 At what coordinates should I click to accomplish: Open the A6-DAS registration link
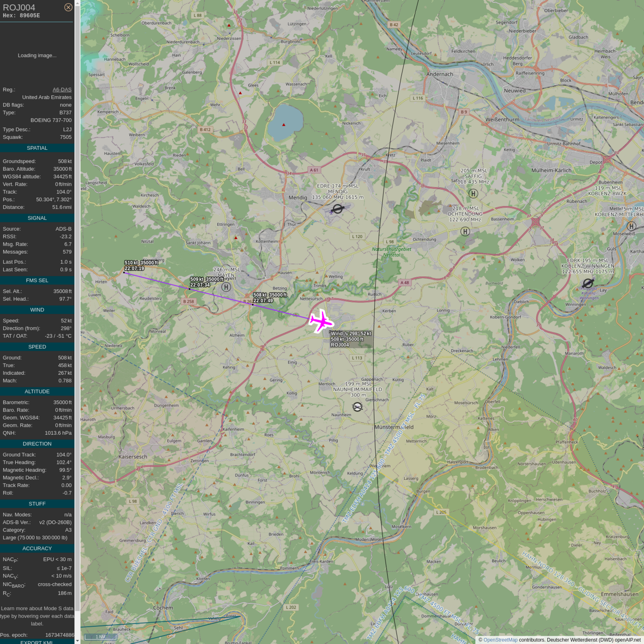[x=62, y=89]
